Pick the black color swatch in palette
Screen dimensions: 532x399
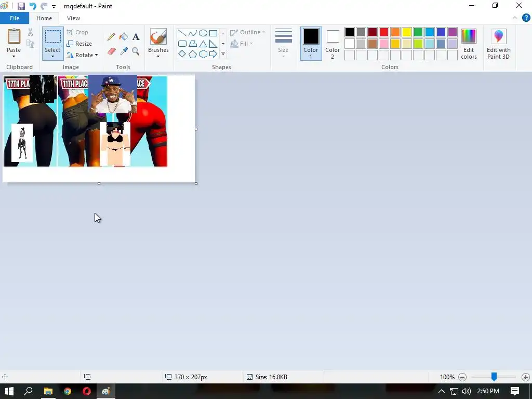tap(350, 32)
